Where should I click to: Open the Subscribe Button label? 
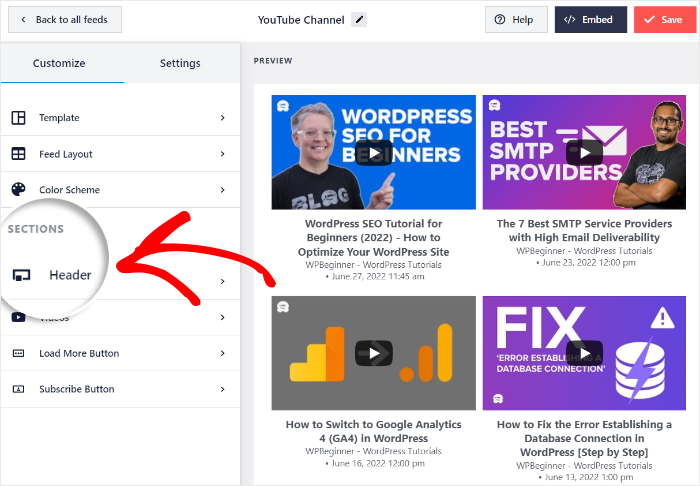(x=77, y=389)
